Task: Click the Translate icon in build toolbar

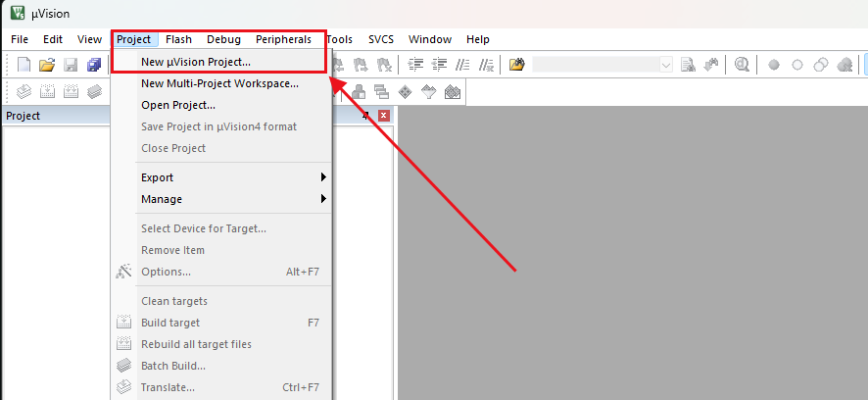Action: [x=24, y=91]
